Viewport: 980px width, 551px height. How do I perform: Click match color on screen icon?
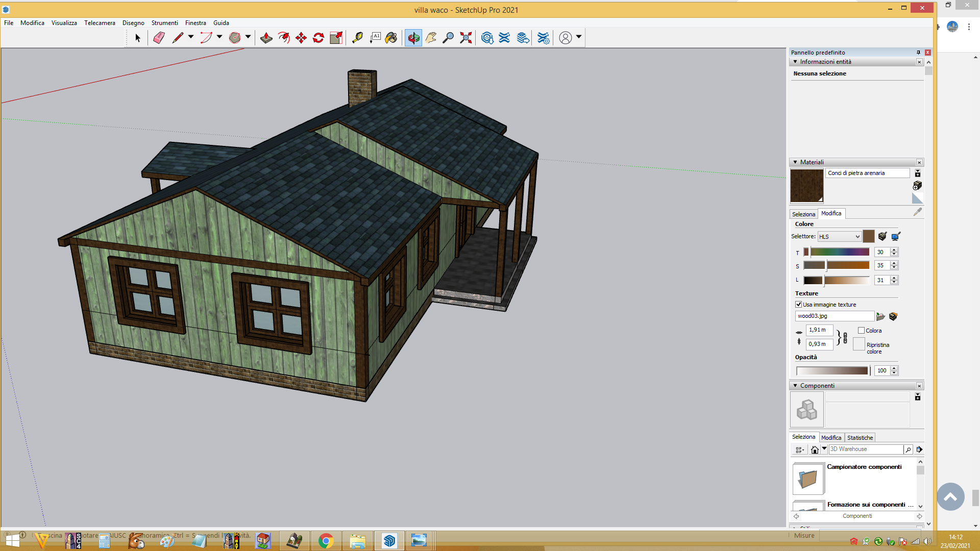tap(896, 236)
